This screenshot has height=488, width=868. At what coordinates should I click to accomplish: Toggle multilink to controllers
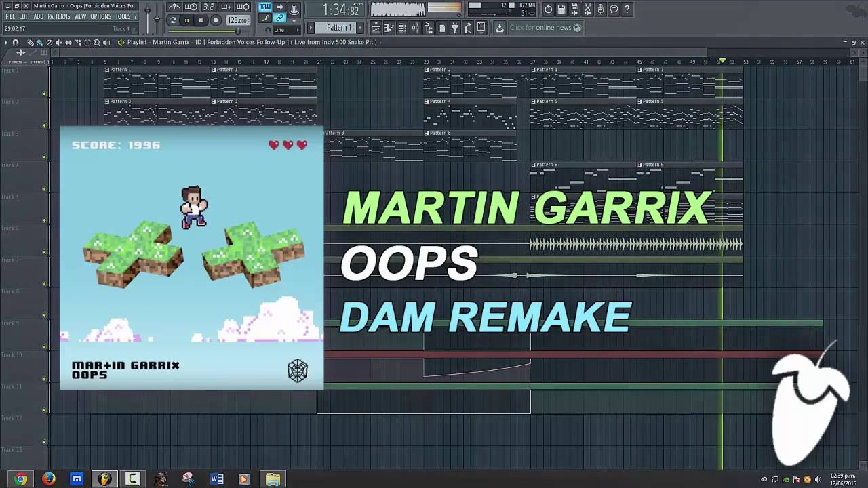tap(279, 18)
